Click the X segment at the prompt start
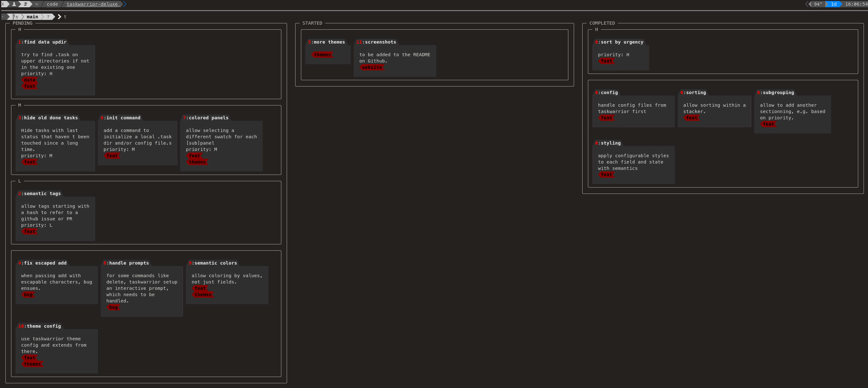Image resolution: width=868 pixels, height=388 pixels. point(3,4)
